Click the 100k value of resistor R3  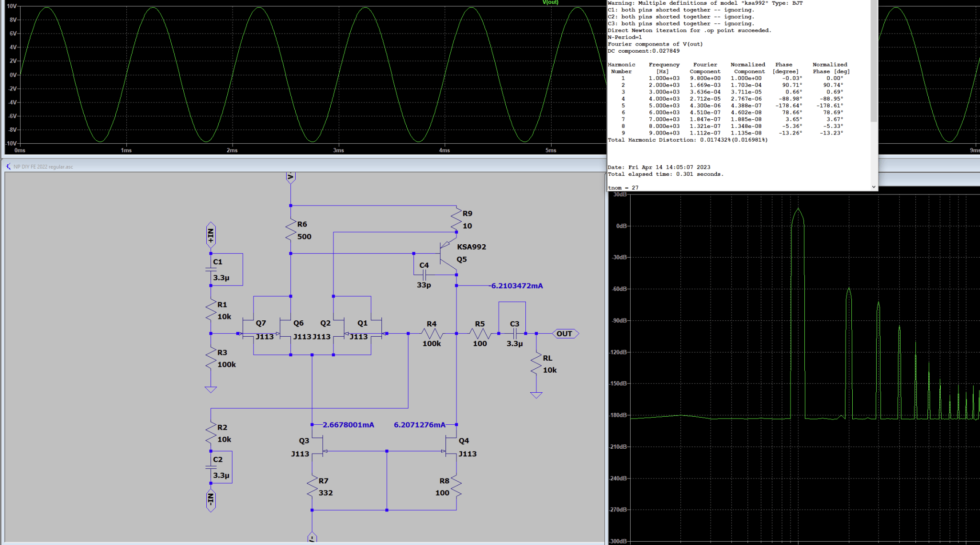tap(227, 364)
